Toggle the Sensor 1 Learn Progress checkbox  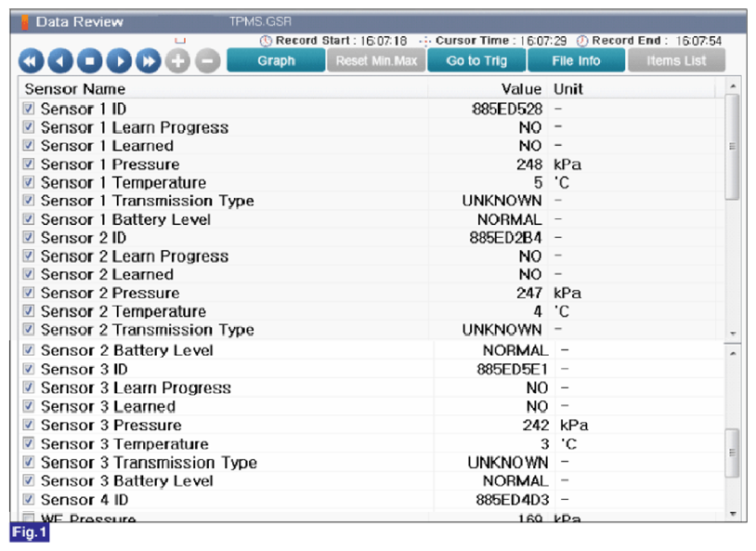point(29,127)
